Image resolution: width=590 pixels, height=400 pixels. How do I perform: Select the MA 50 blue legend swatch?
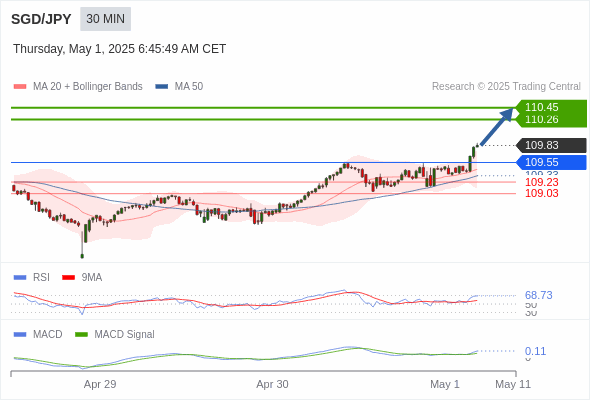tap(162, 87)
